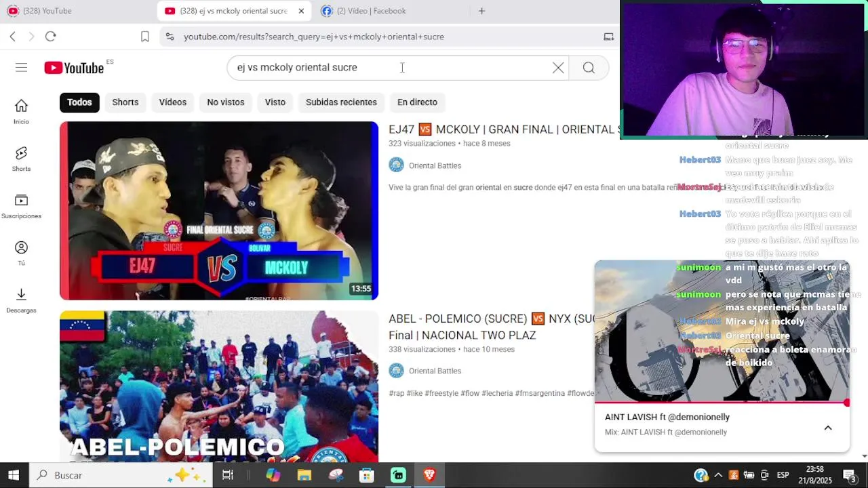This screenshot has width=868, height=488.
Task: Open Task View on the taskbar
Action: [x=228, y=475]
